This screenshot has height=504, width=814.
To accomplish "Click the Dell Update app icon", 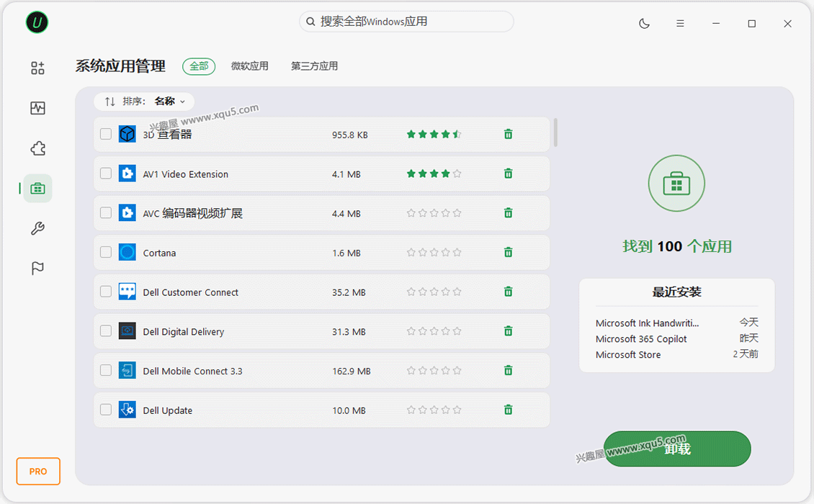I will (x=128, y=410).
